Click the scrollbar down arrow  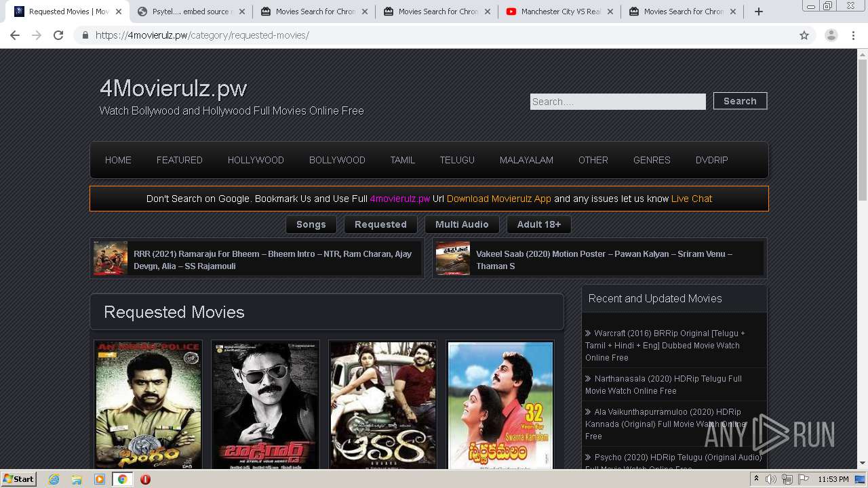click(863, 464)
